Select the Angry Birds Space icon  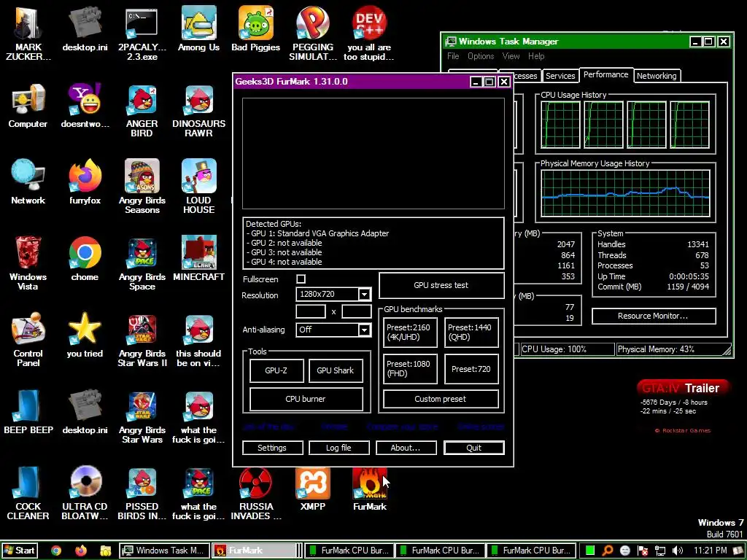[x=142, y=262]
